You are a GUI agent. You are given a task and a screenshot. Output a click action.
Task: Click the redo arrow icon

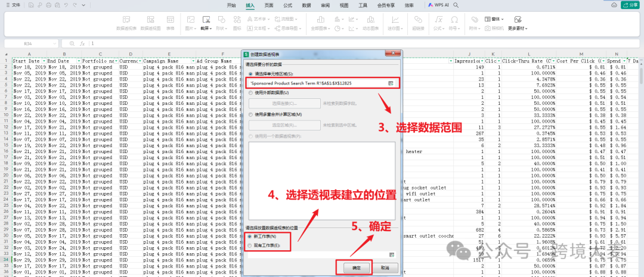[x=75, y=5]
